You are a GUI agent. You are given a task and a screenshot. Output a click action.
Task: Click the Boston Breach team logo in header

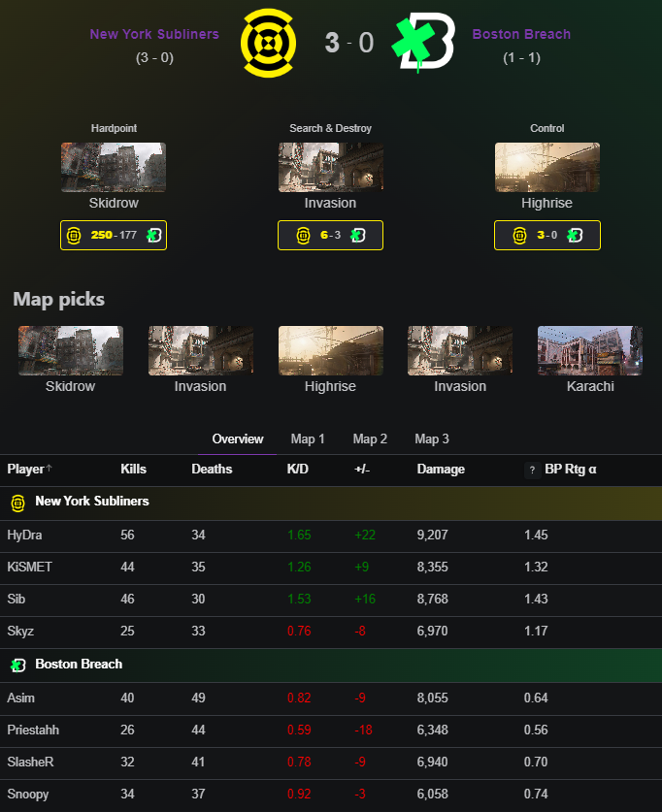pos(423,43)
